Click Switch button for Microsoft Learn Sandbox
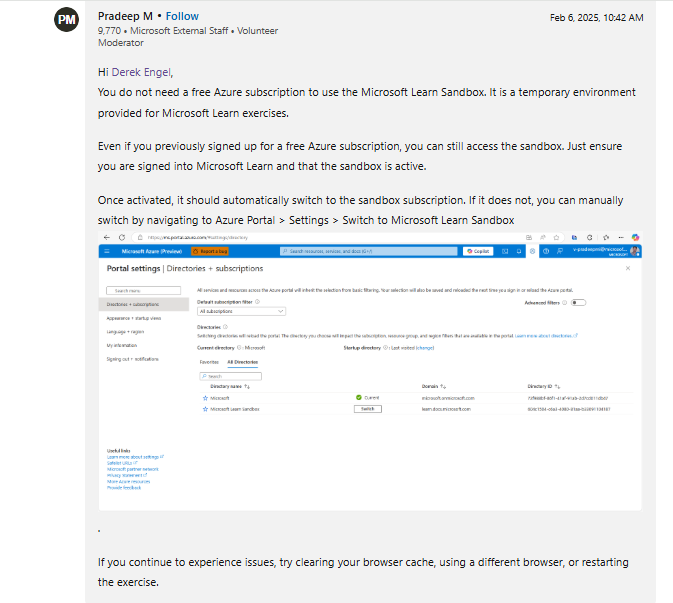 coord(368,409)
